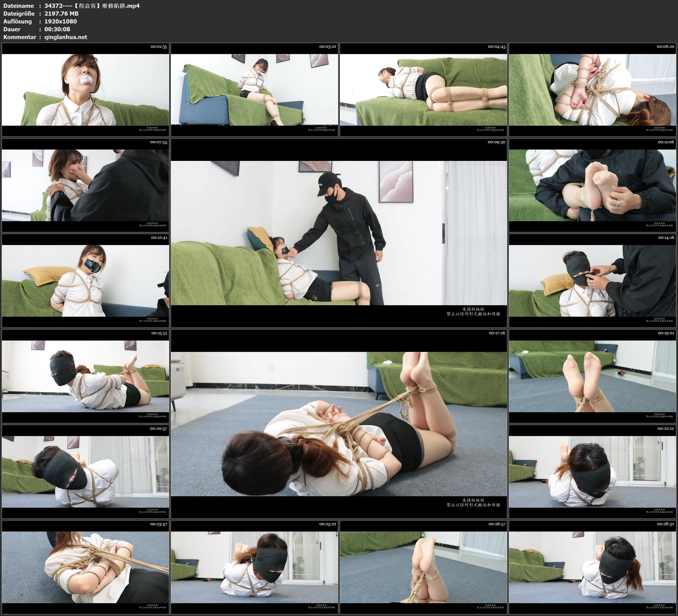Click the thumbnail timestamped 00:01:35

pyautogui.click(x=85, y=90)
